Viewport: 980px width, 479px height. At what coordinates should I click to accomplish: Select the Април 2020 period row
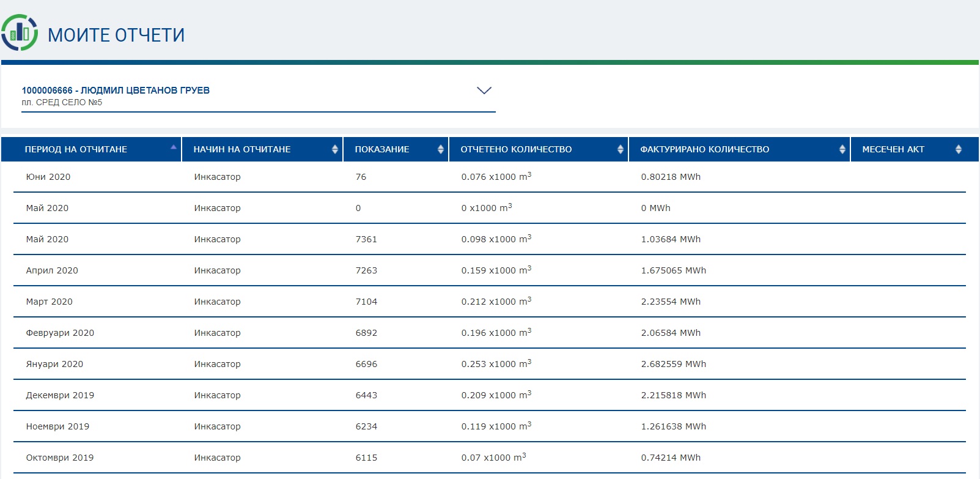pos(52,270)
